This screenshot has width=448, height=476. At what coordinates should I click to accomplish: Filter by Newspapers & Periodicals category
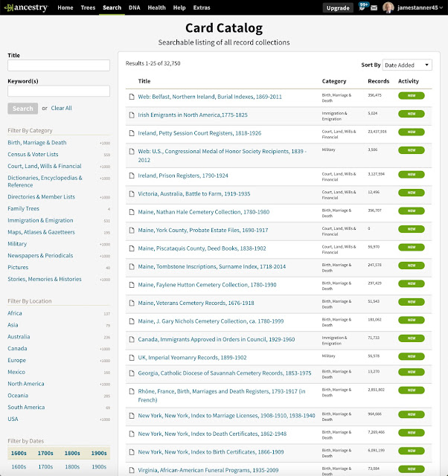click(40, 256)
